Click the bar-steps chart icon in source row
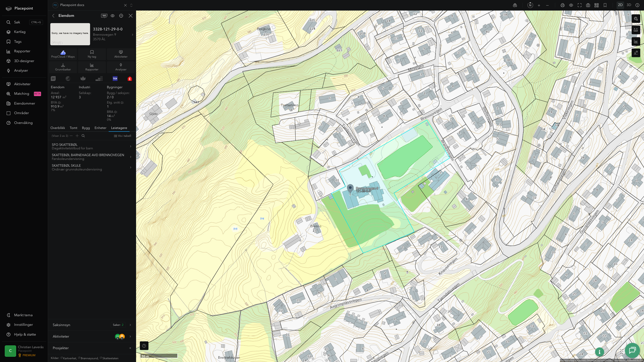Viewport: 644px width, 362px height. click(99, 79)
